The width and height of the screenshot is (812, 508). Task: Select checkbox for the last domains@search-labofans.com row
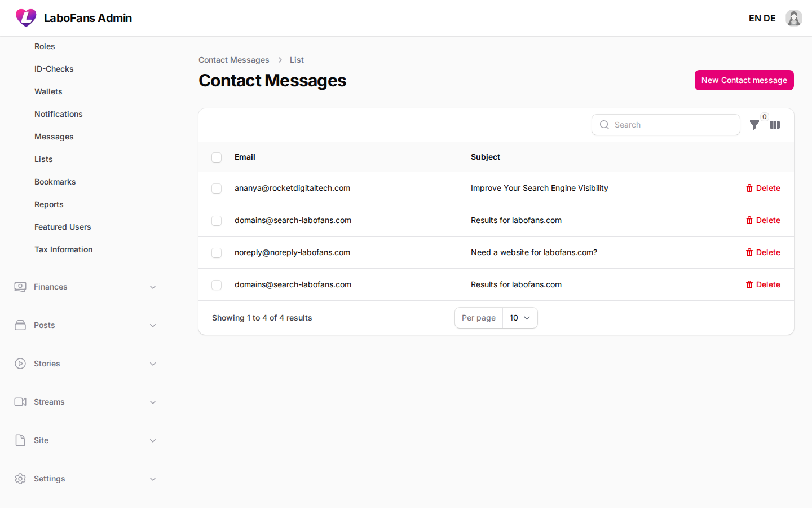coord(217,284)
